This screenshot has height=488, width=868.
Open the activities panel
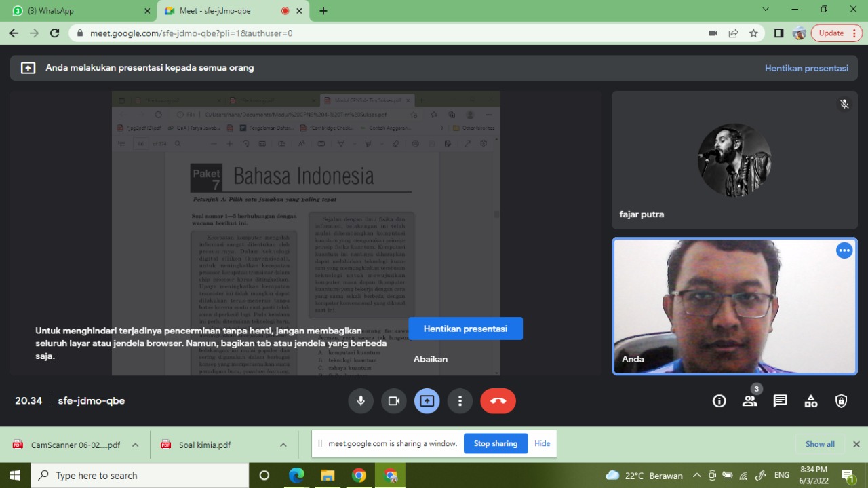811,401
